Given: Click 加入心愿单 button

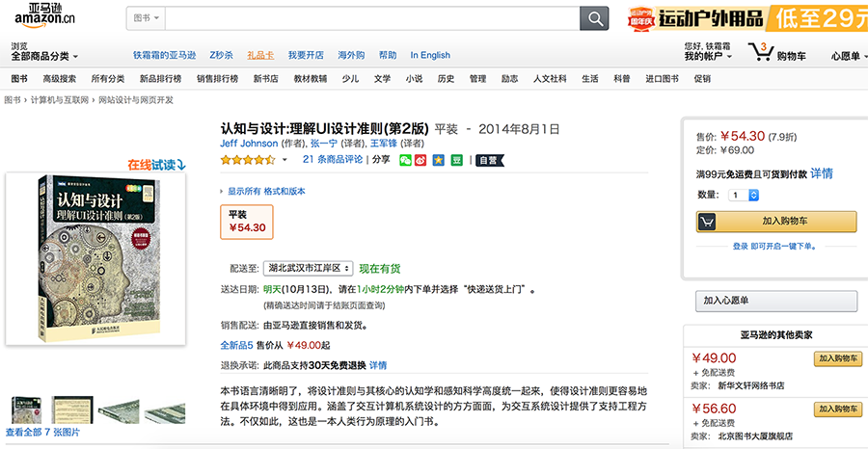Looking at the screenshot, I should (x=776, y=301).
